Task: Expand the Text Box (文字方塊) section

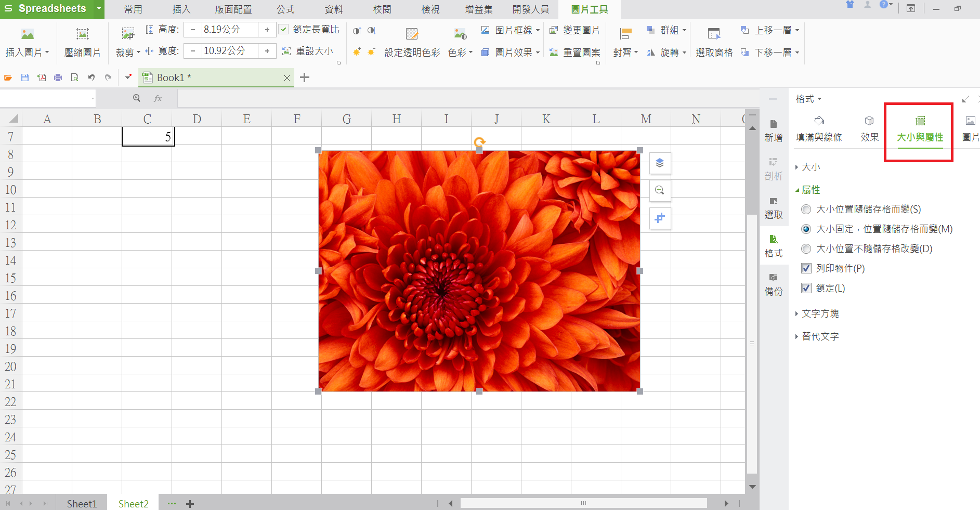Action: pos(817,313)
